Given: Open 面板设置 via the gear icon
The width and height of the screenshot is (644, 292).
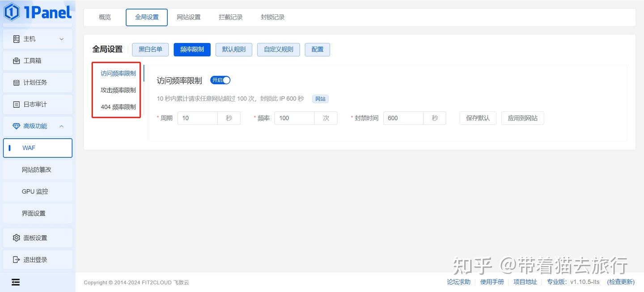Looking at the screenshot, I should point(17,237).
